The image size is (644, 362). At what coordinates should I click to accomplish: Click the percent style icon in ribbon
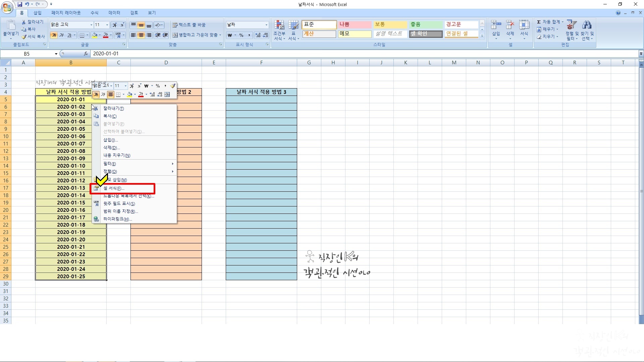(x=241, y=35)
